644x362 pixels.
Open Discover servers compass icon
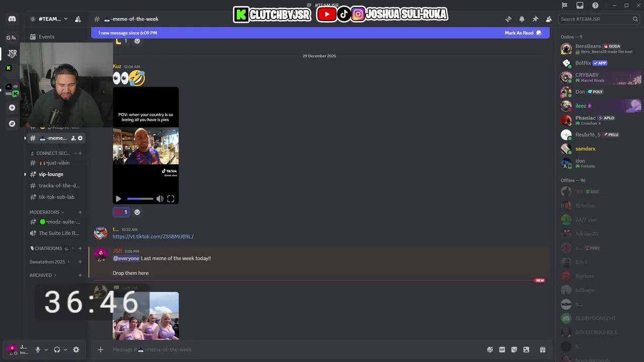(x=12, y=124)
